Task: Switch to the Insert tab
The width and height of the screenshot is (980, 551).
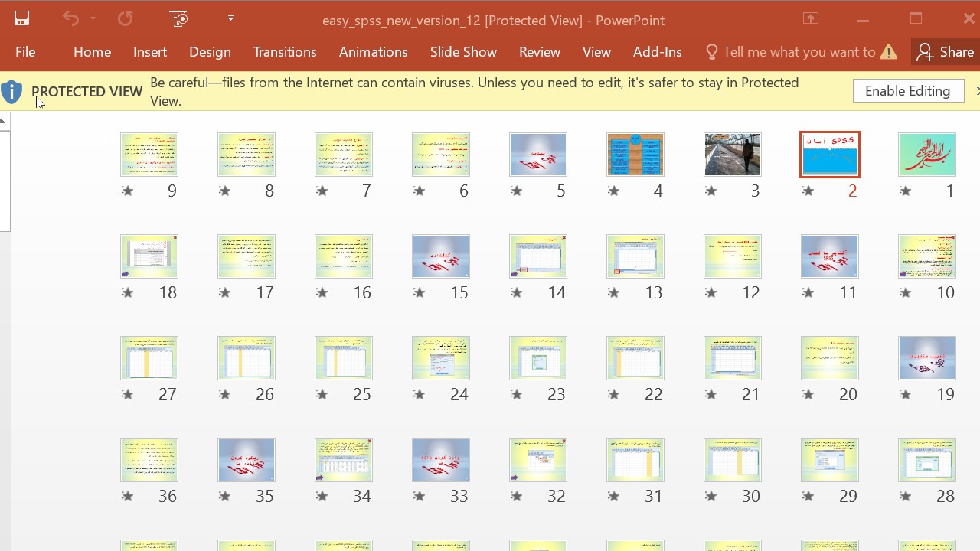Action: pos(150,52)
